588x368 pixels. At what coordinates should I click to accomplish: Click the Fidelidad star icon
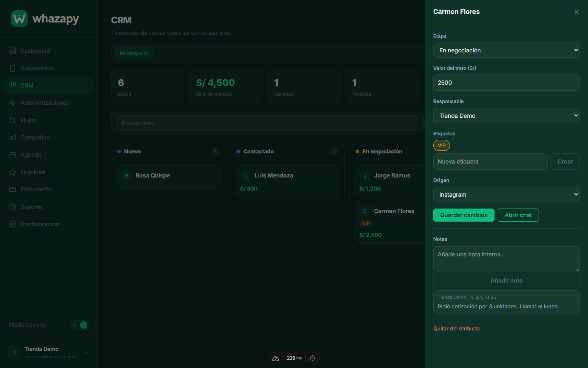coord(13,172)
